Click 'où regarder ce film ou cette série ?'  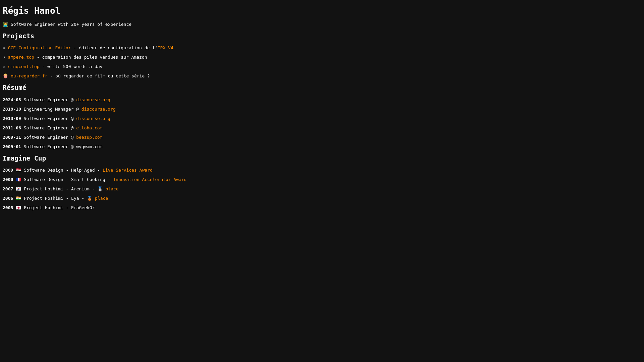(103, 76)
